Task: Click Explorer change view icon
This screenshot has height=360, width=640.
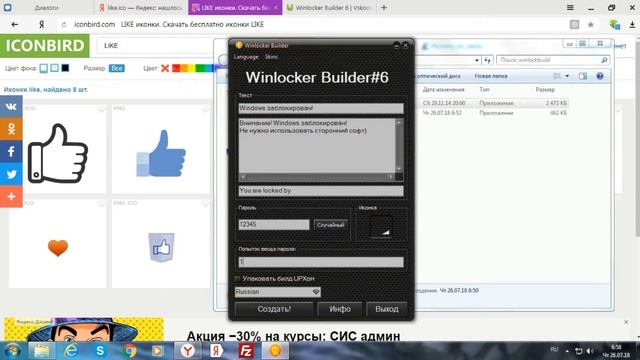Action: coord(557,76)
